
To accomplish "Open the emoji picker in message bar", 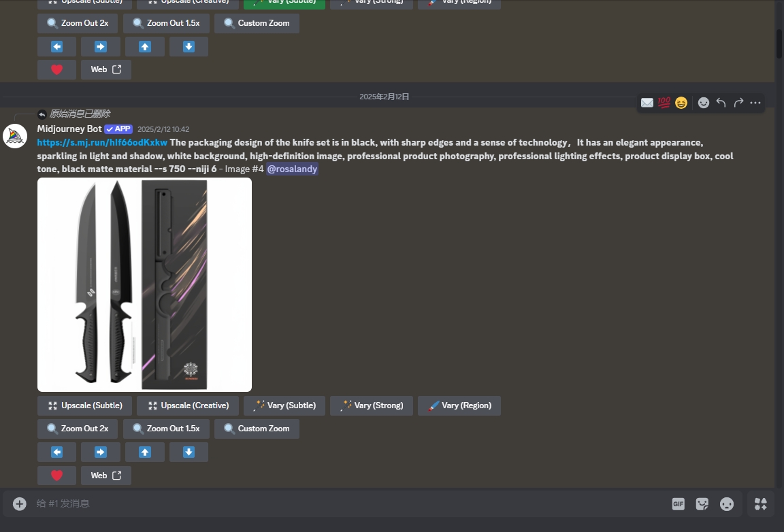I will pyautogui.click(x=727, y=503).
